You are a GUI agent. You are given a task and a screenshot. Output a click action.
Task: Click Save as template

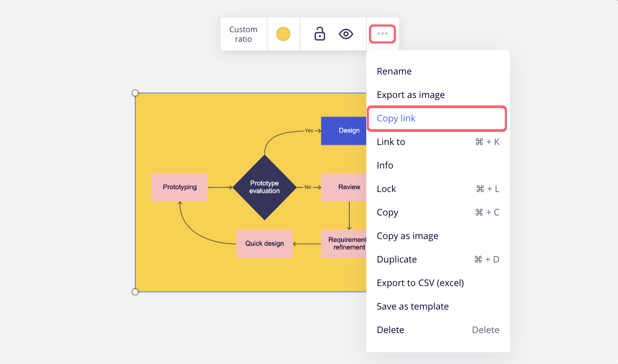[x=412, y=307]
